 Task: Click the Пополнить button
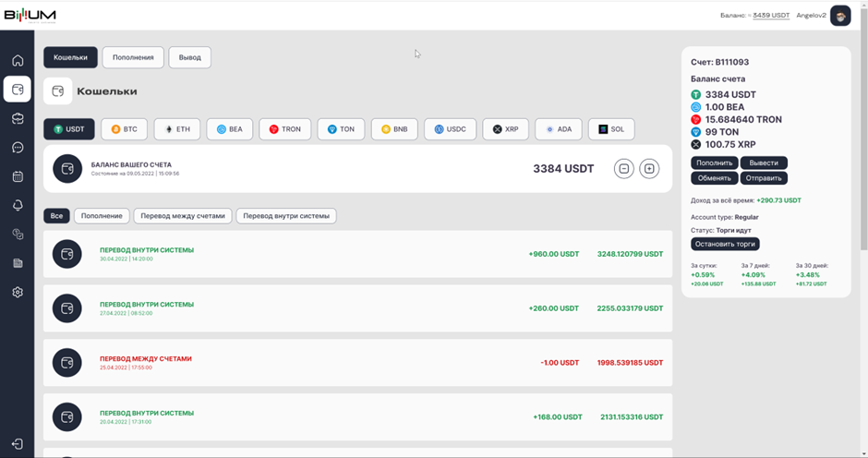714,163
